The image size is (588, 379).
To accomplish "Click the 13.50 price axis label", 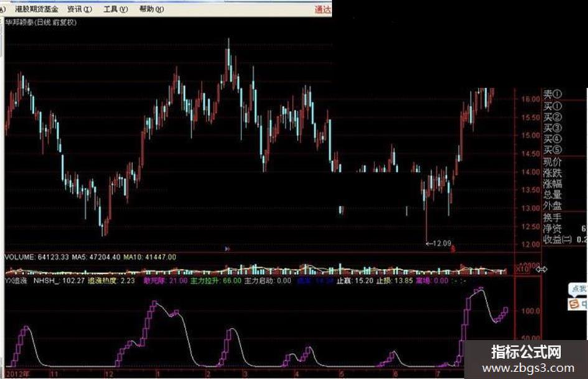I will click(530, 190).
